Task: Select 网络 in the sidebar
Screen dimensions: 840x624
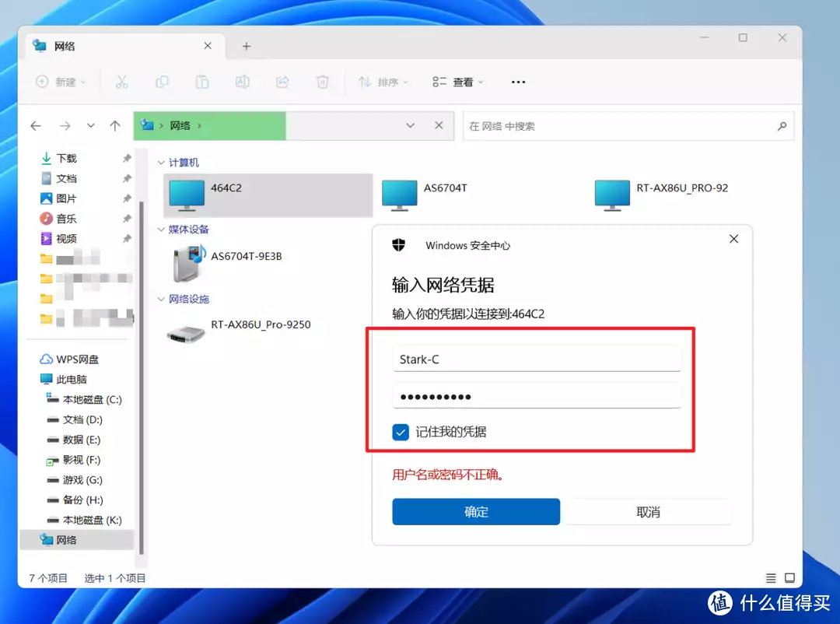Action: [x=76, y=540]
